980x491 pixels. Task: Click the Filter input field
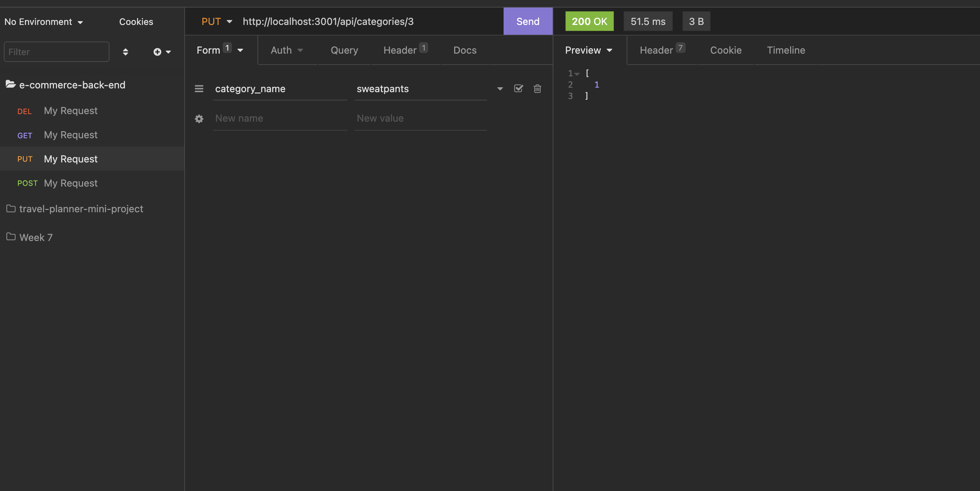click(x=57, y=52)
